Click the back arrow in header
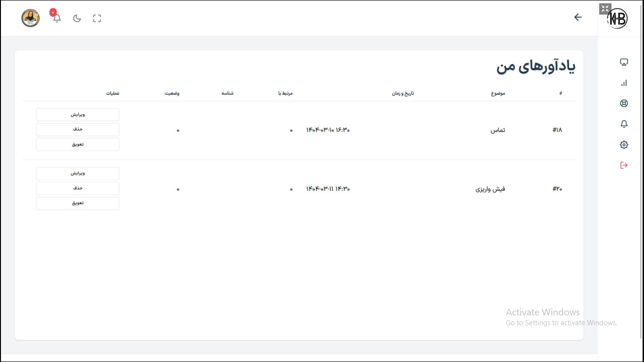 pos(578,17)
